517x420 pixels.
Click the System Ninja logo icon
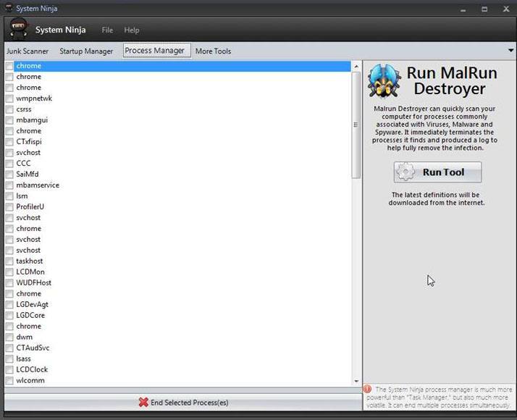(19, 29)
